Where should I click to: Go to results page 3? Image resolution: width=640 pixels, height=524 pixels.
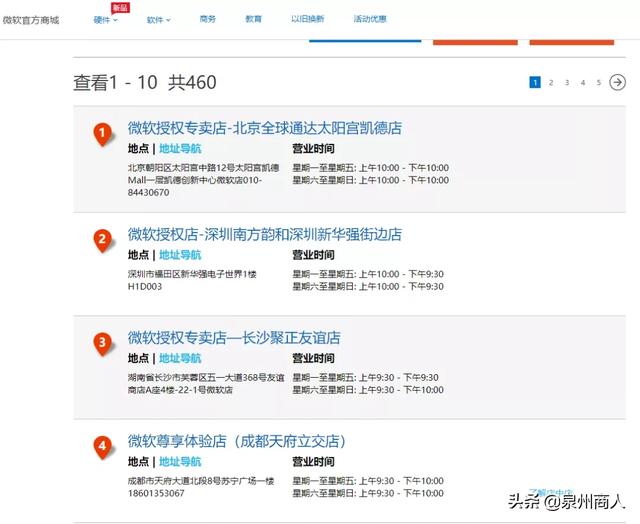coord(567,82)
